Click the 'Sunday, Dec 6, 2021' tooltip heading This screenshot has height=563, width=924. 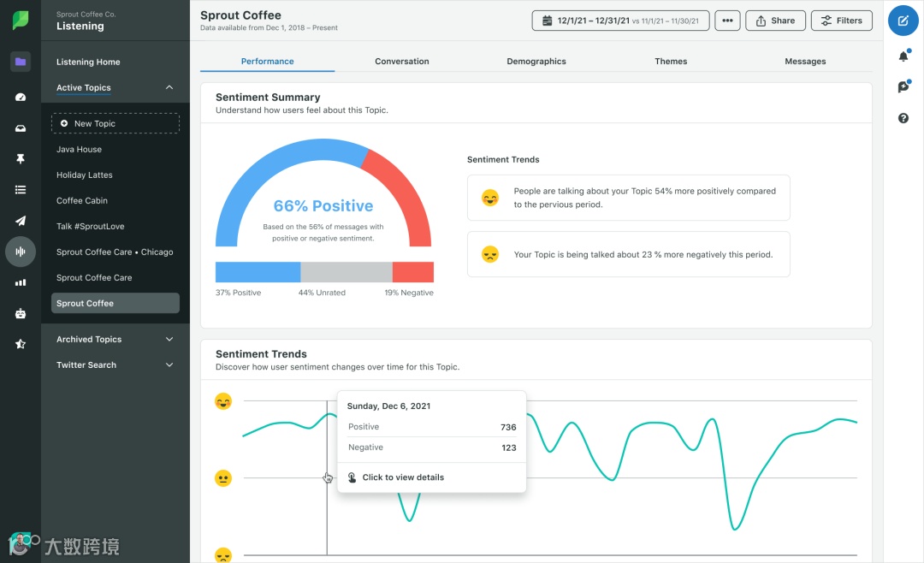point(389,406)
